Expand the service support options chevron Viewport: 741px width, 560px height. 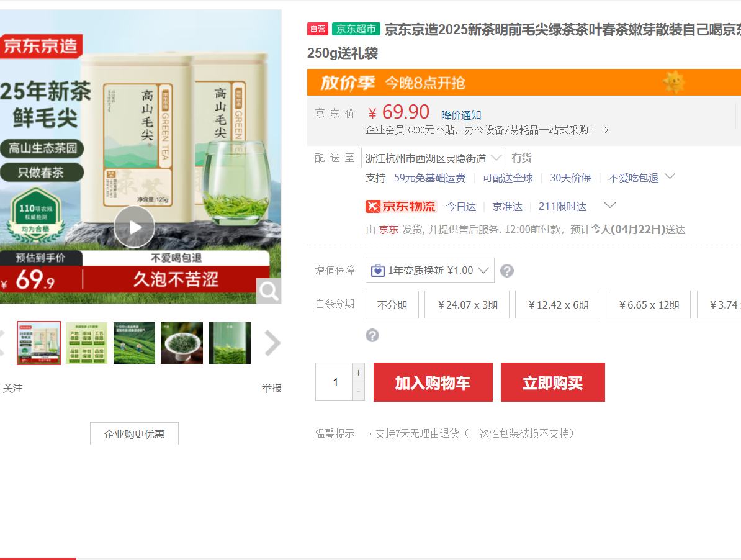(x=670, y=177)
